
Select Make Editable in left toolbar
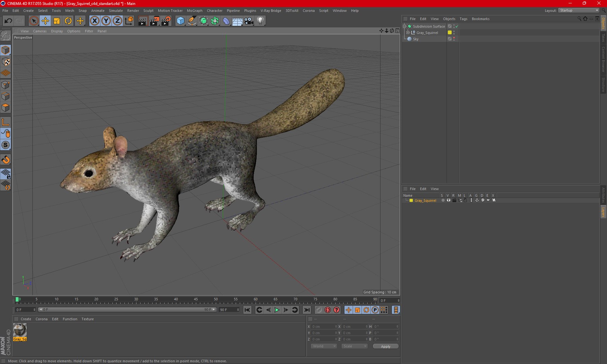[5, 35]
